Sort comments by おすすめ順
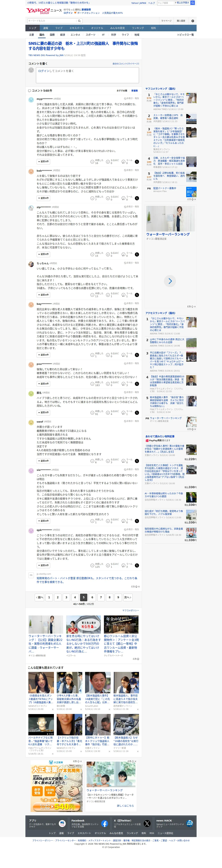The height and width of the screenshot is (868, 222). 122,91
